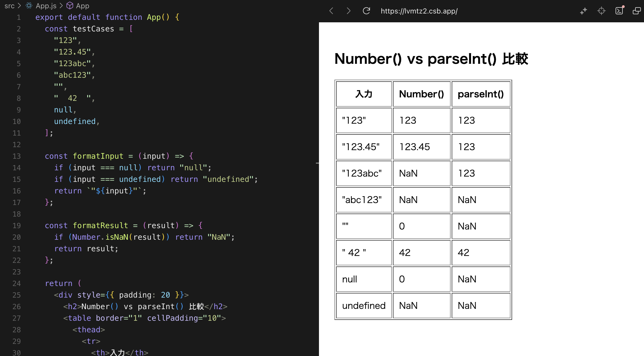The height and width of the screenshot is (356, 644).
Task: Expand the App symbol breadcrumb
Action: pyautogui.click(x=83, y=6)
